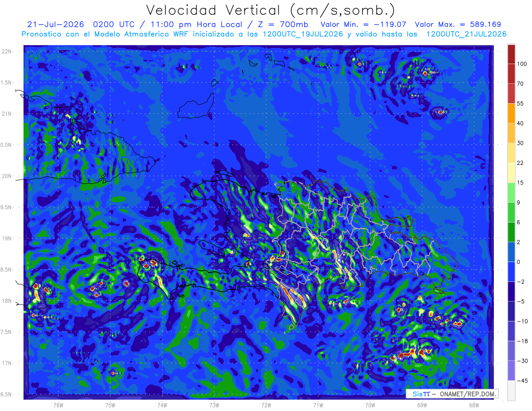Image resolution: width=532 pixels, height=411 pixels.
Task: Click the "21N" latitude label
Action: (x=8, y=114)
